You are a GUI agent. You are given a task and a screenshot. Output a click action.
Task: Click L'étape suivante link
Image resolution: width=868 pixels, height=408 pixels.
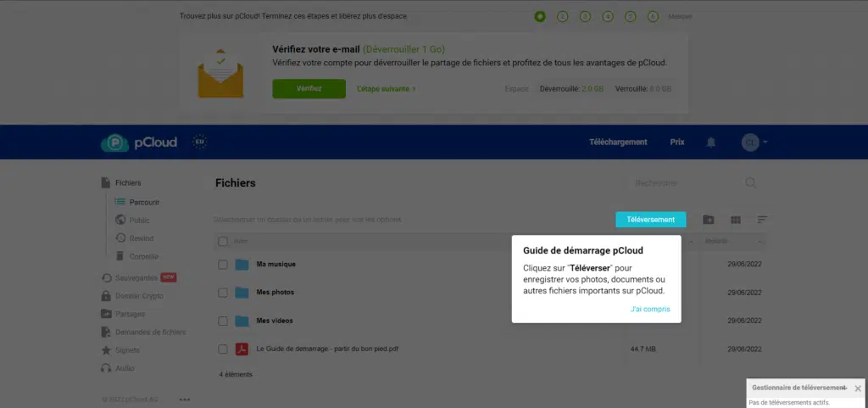(x=387, y=88)
